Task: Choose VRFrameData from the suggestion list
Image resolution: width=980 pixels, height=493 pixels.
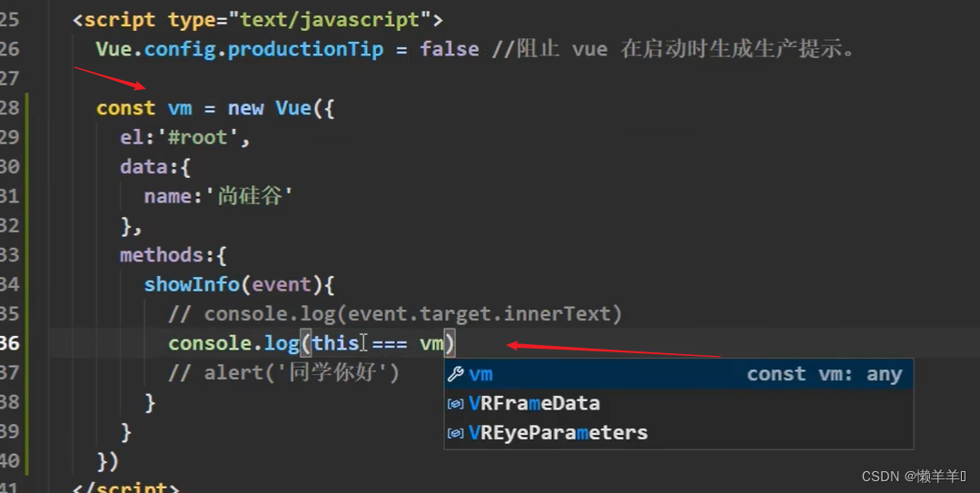Action: point(534,403)
